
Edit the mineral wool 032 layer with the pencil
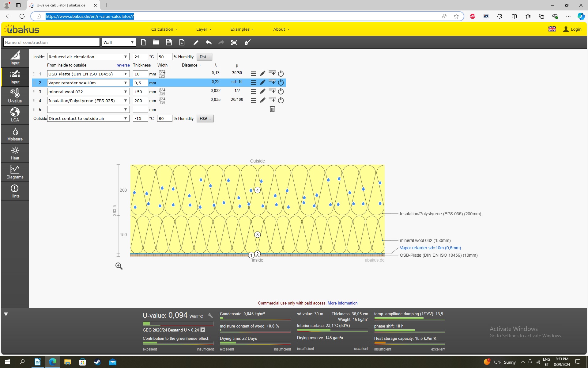click(262, 91)
